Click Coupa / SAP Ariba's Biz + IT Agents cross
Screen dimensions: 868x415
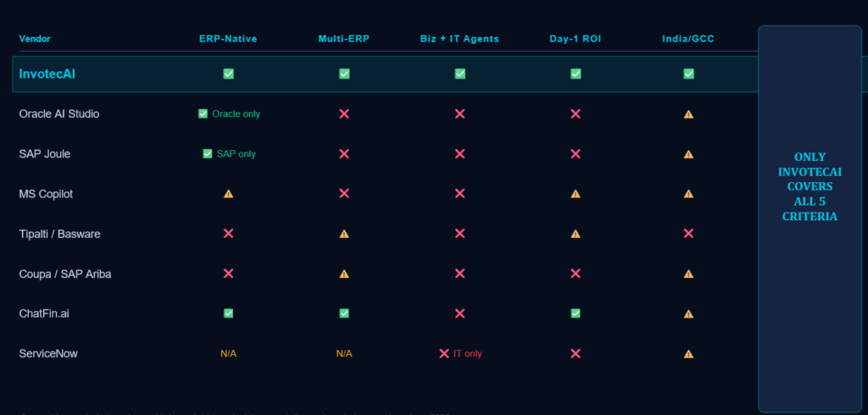coord(459,274)
